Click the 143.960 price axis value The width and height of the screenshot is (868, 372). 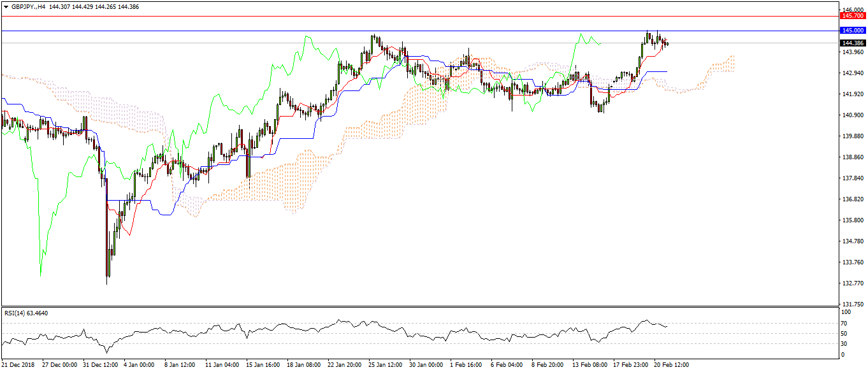(852, 52)
